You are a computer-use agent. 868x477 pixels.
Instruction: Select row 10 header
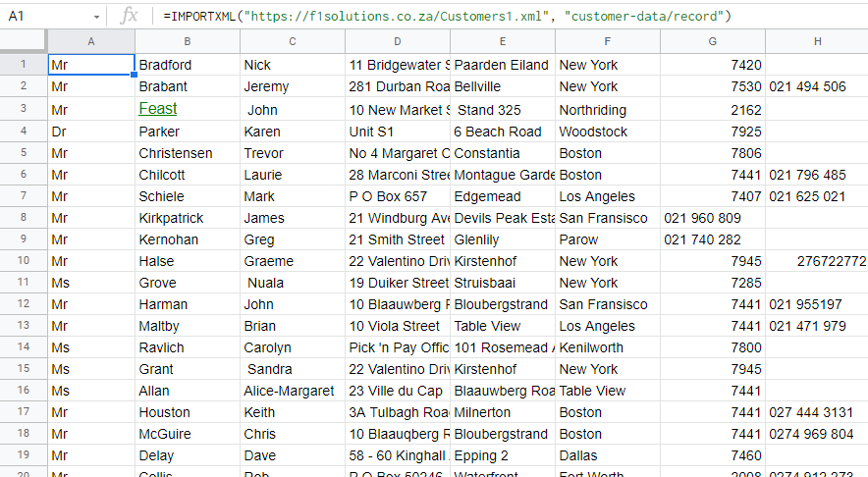[23, 261]
